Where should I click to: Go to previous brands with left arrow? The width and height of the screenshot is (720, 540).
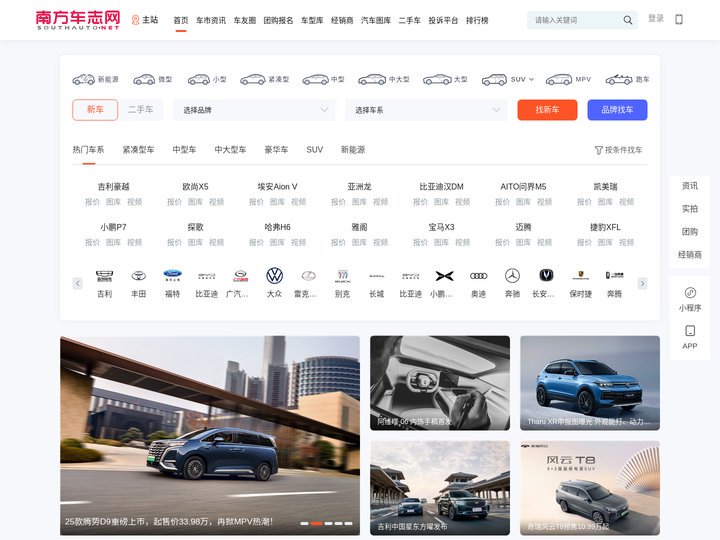[x=78, y=283]
